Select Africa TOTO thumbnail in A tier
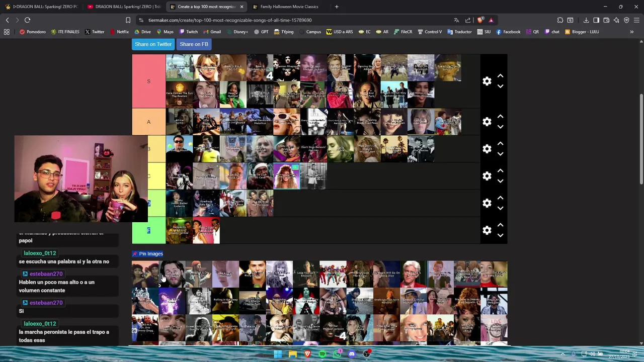 tap(180, 122)
